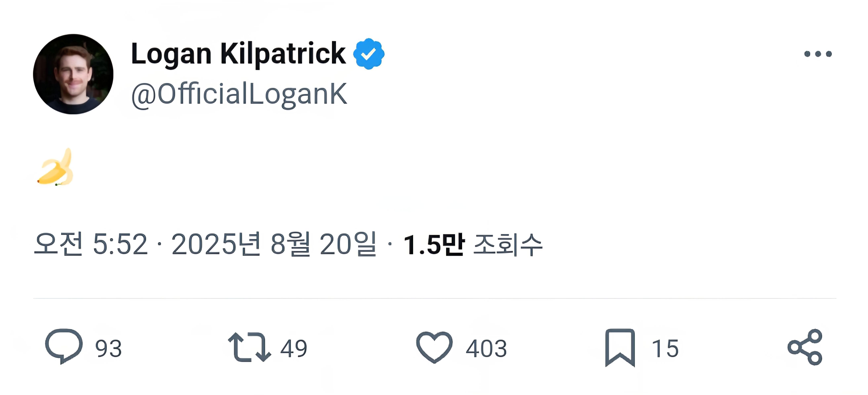The image size is (868, 395).
Task: Open the three-dot more options menu
Action: click(818, 54)
